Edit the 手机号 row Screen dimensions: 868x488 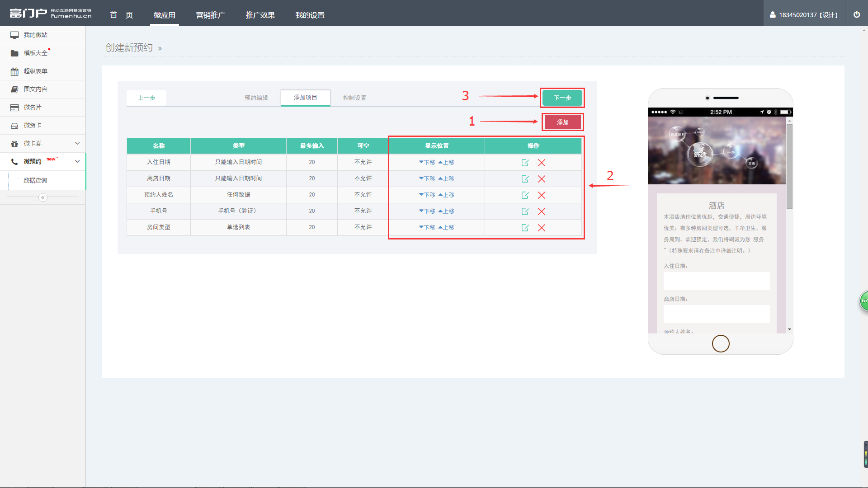[x=525, y=211]
